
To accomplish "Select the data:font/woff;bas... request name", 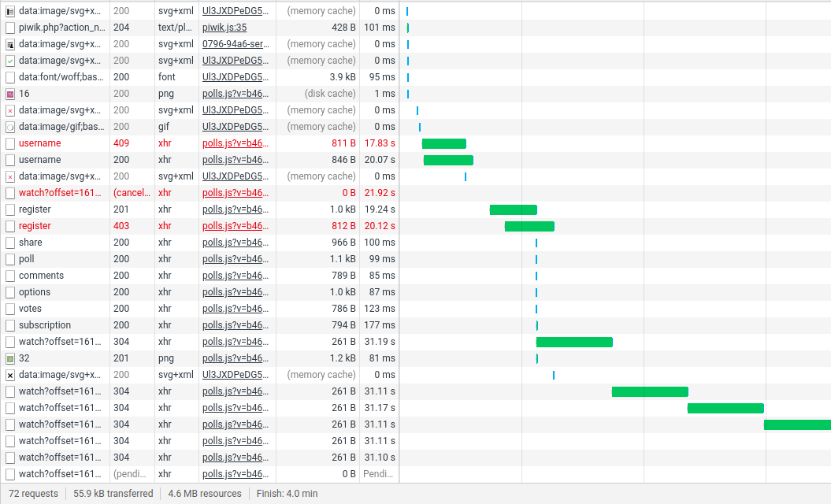I will click(61, 77).
